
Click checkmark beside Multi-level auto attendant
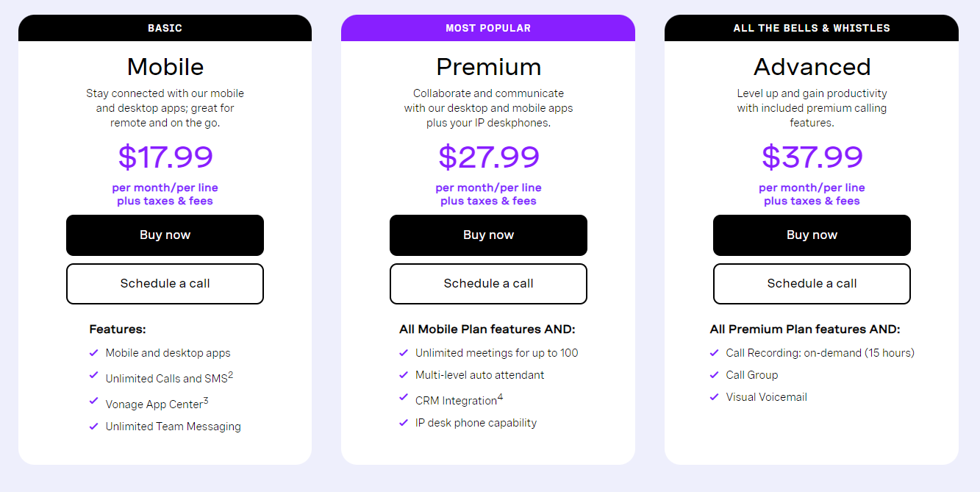pyautogui.click(x=404, y=375)
